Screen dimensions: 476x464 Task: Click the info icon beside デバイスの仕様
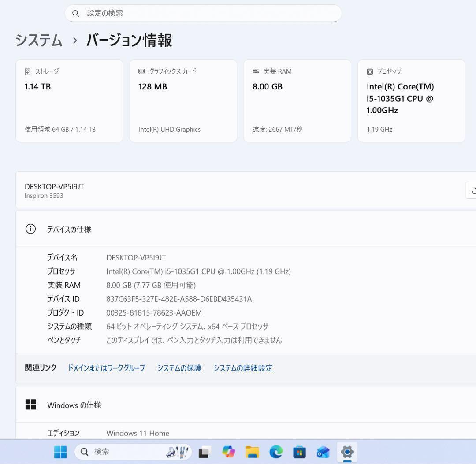pyautogui.click(x=31, y=229)
